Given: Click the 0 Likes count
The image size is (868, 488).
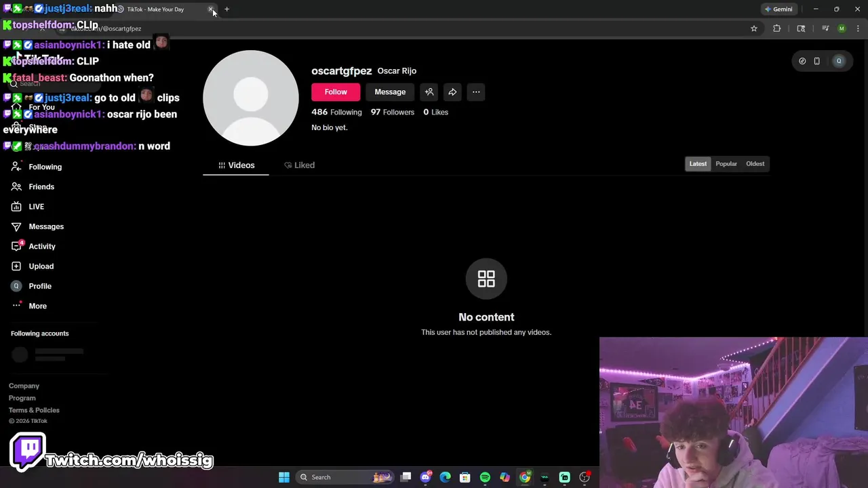Looking at the screenshot, I should click(435, 112).
